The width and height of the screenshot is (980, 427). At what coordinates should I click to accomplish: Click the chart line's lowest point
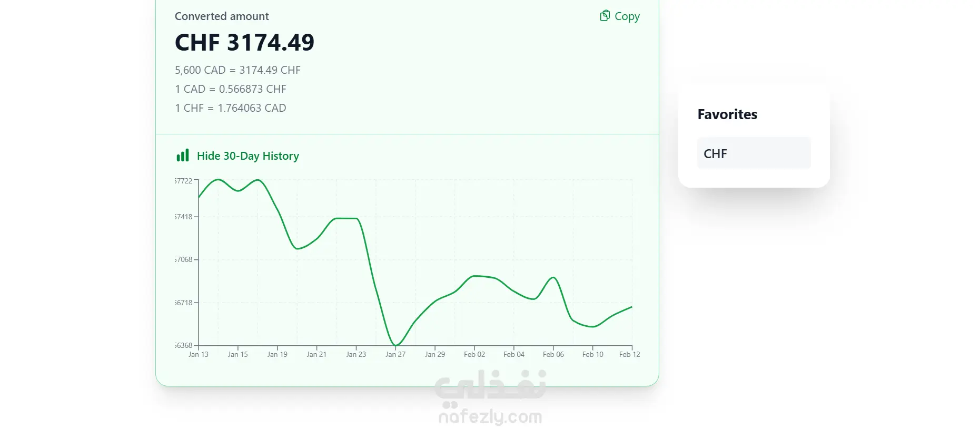click(x=395, y=345)
